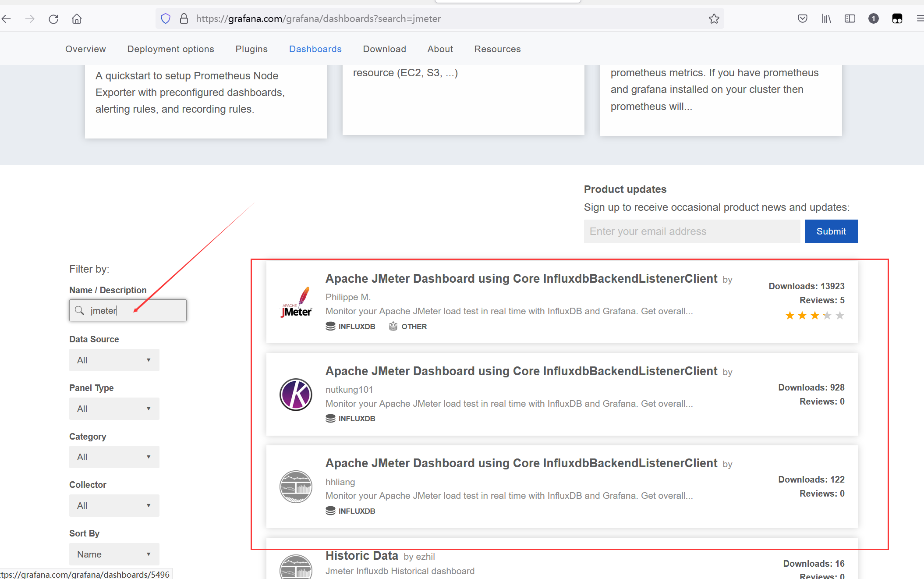Open hhliang's Apache JMeter Dashboard title
The height and width of the screenshot is (579, 924).
pyautogui.click(x=521, y=463)
